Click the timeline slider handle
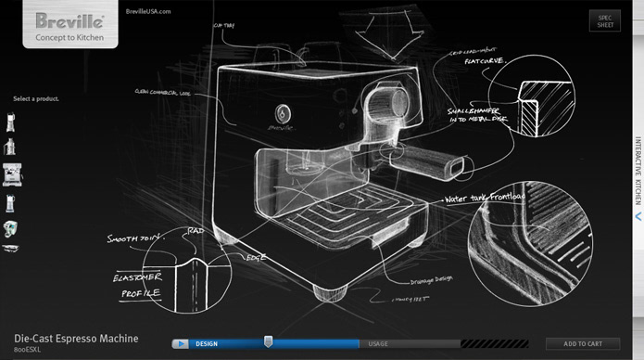The height and width of the screenshot is (360, 644). [x=268, y=341]
